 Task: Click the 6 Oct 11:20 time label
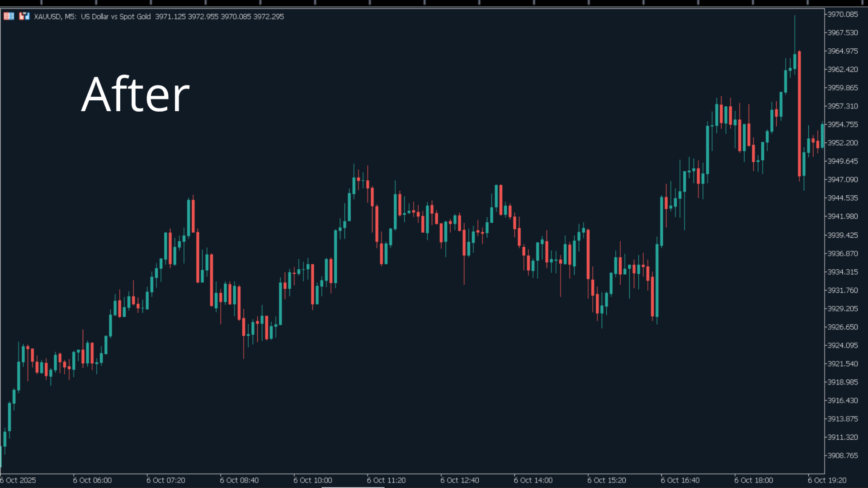(x=386, y=480)
